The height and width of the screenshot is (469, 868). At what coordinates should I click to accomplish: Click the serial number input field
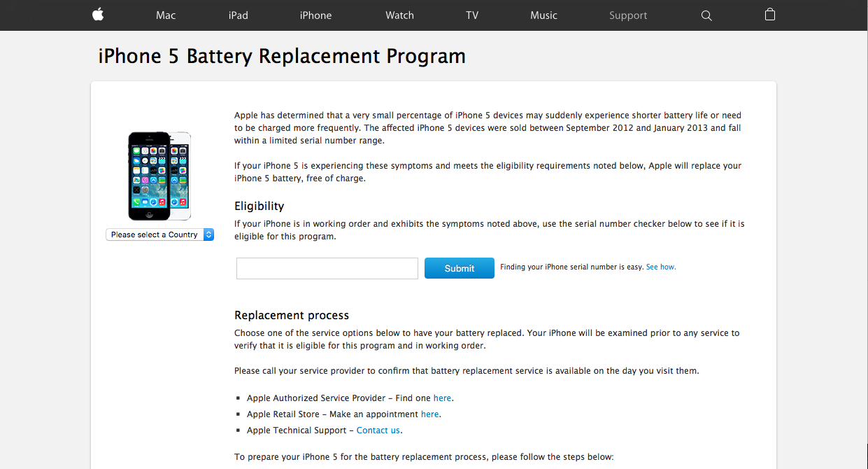327,268
